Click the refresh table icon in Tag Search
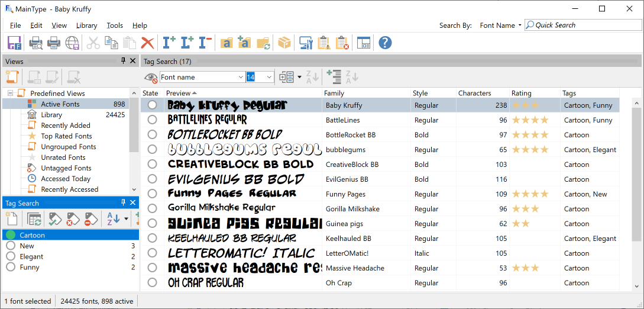 click(x=34, y=218)
